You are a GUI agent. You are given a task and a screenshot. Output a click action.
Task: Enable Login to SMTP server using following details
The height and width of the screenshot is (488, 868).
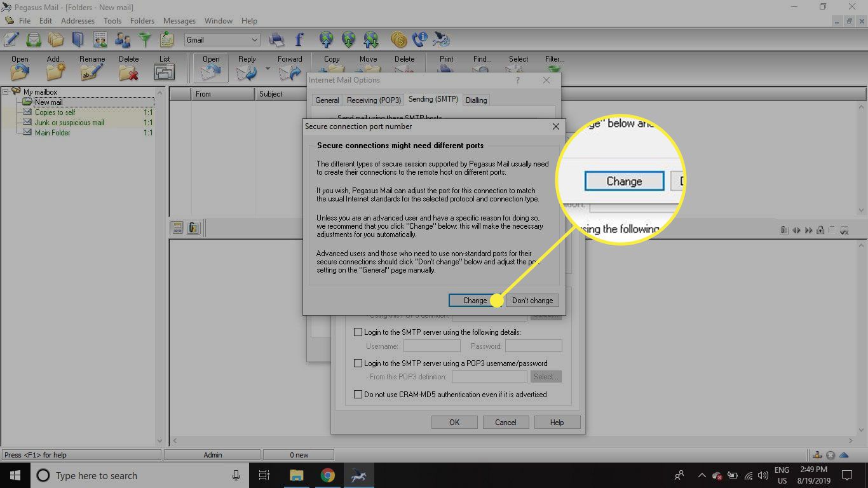358,332
